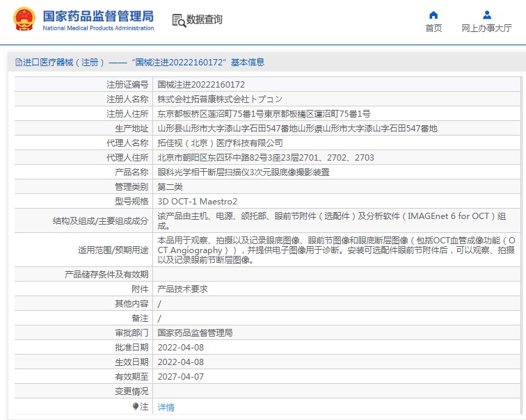
Task: Click 国家药品监督管理局 site title
Action: pos(98,15)
